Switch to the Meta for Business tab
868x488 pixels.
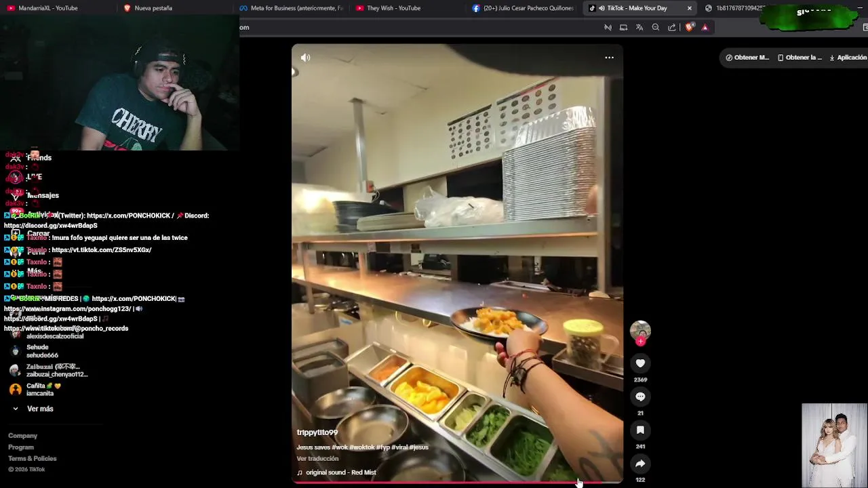click(x=292, y=8)
